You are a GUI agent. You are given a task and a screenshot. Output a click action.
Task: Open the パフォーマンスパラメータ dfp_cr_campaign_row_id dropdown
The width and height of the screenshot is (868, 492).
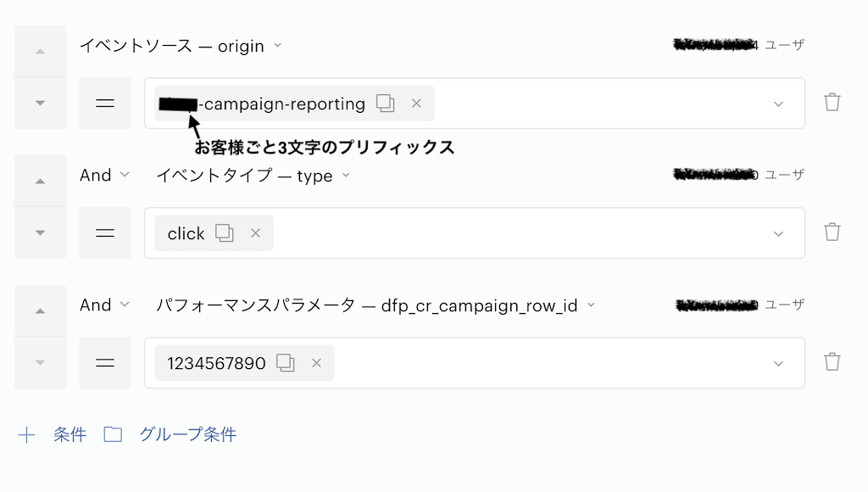pos(376,305)
